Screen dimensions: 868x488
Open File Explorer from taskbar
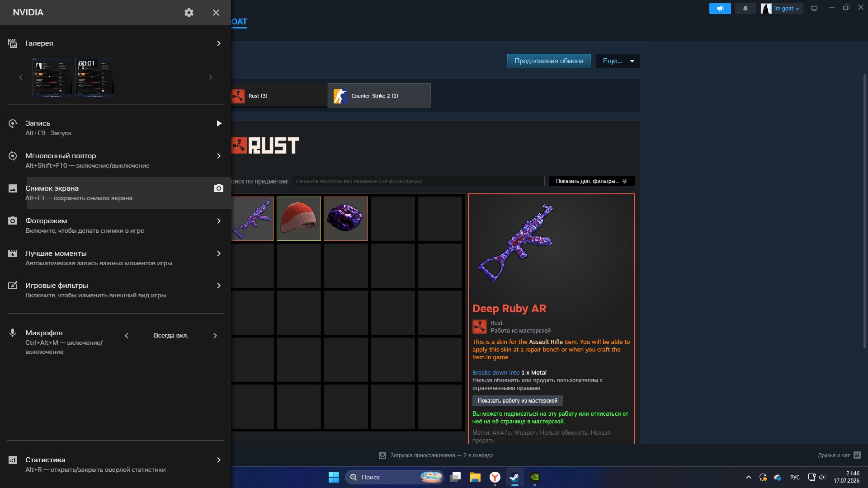(x=475, y=477)
